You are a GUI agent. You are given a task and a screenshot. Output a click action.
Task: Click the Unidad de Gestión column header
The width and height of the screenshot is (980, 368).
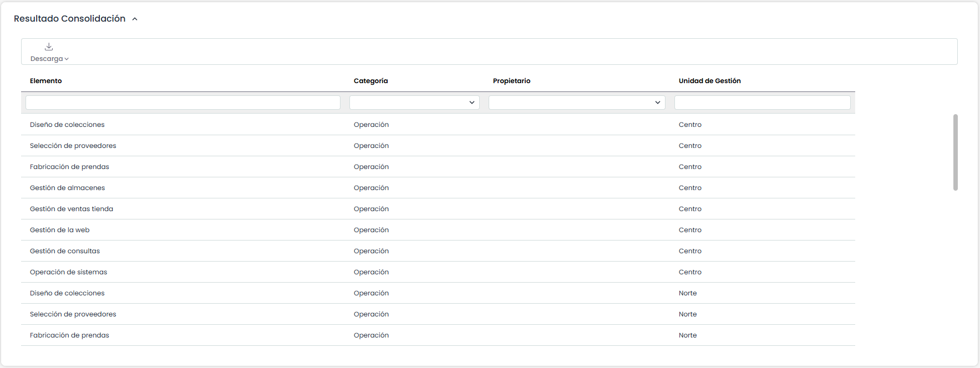(709, 81)
